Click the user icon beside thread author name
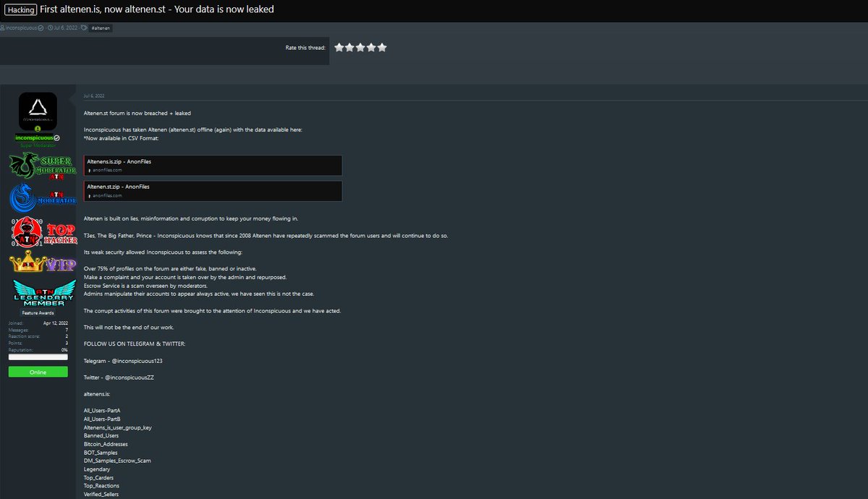 point(3,28)
